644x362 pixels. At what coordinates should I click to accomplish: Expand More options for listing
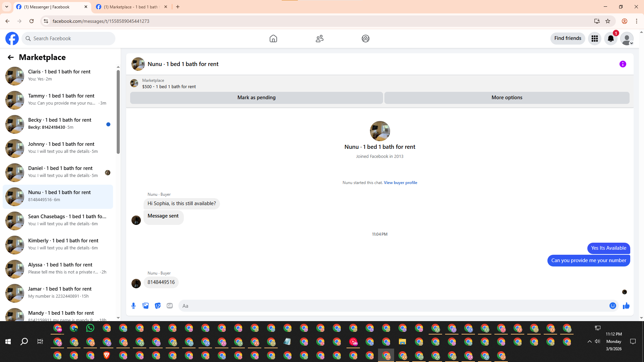click(x=506, y=98)
